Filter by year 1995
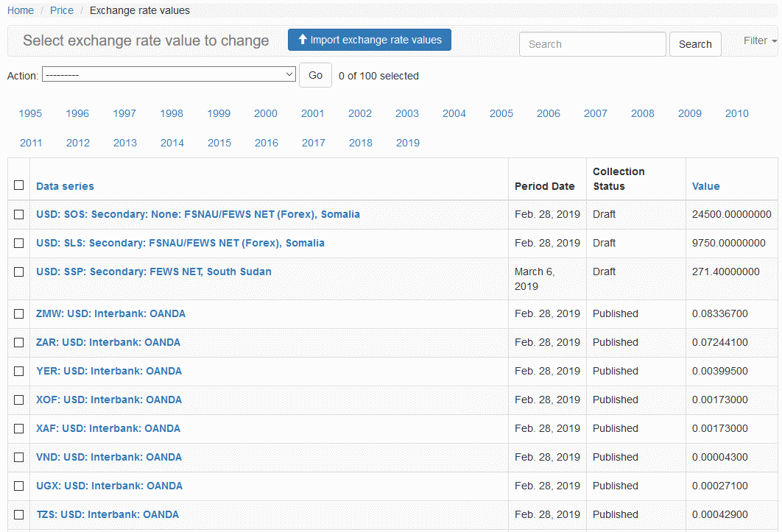This screenshot has width=782, height=532. pyautogui.click(x=30, y=113)
